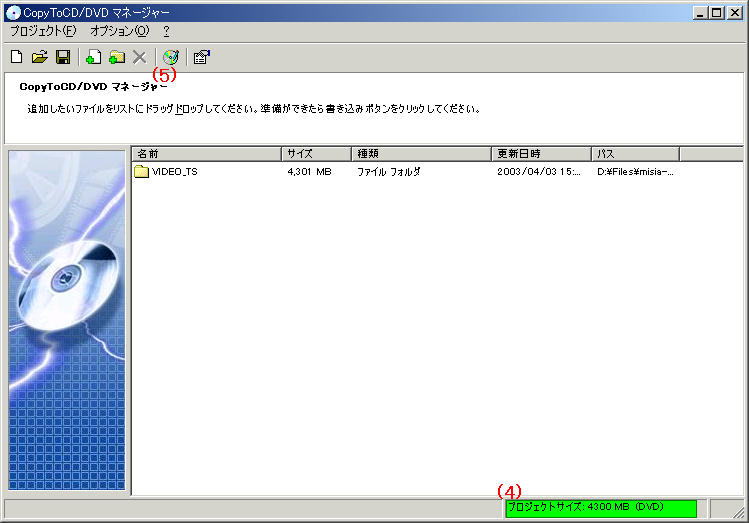Viewport: 749px width, 523px height.
Task: Open an existing project with the folder icon
Action: point(40,57)
